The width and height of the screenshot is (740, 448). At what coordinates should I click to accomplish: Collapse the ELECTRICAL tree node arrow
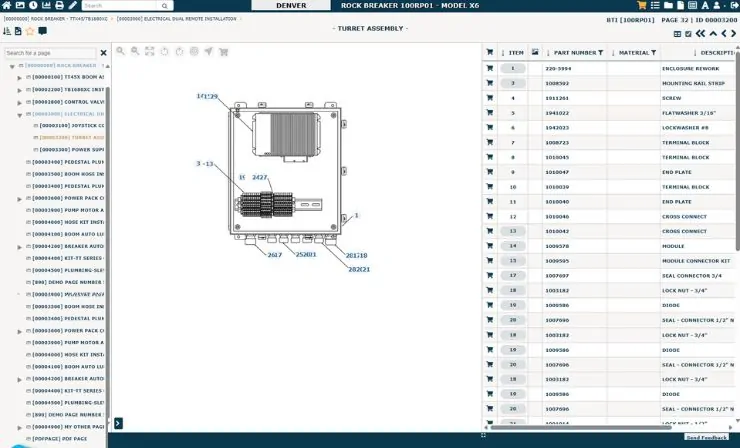click(19, 115)
